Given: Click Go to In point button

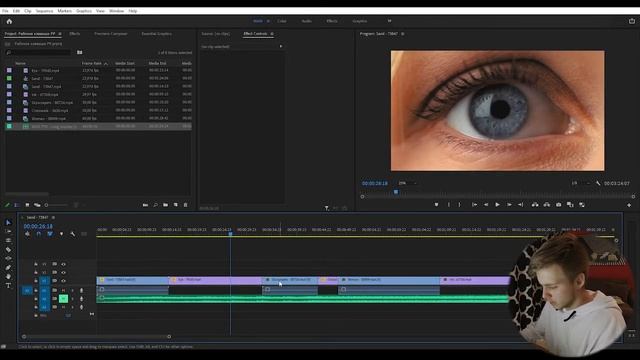Looking at the screenshot, I should click(x=474, y=204).
